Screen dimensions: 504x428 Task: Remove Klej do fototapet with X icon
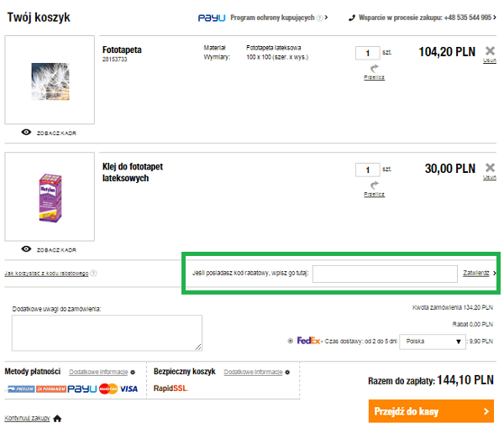490,167
